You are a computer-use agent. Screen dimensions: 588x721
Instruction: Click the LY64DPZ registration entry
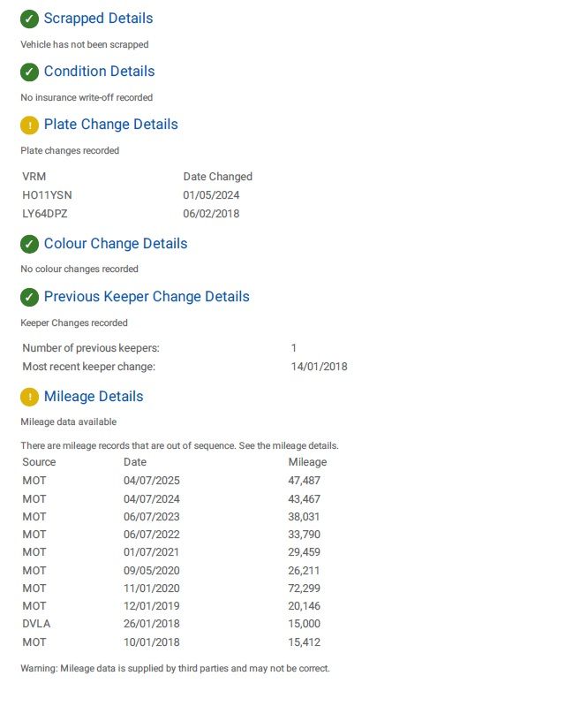pos(46,214)
